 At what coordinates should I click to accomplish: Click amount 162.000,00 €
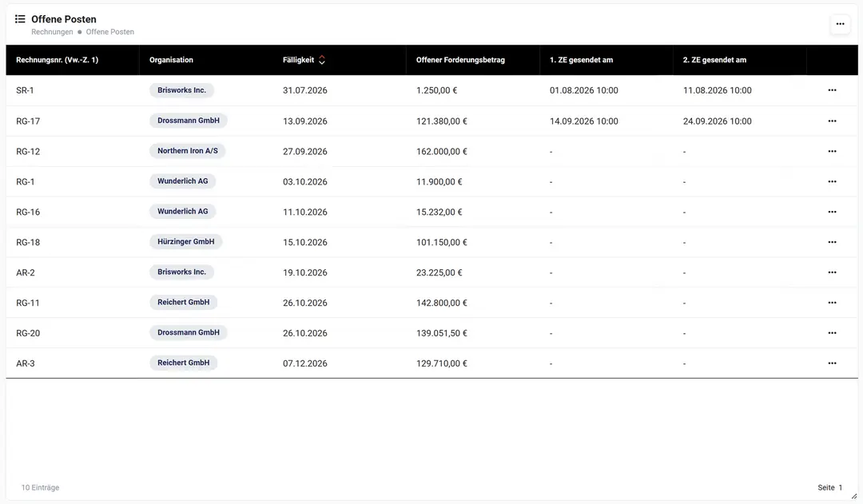(441, 151)
